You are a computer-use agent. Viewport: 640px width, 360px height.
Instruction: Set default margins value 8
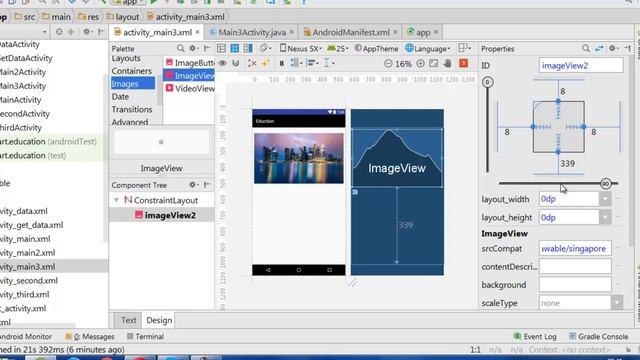(x=281, y=63)
